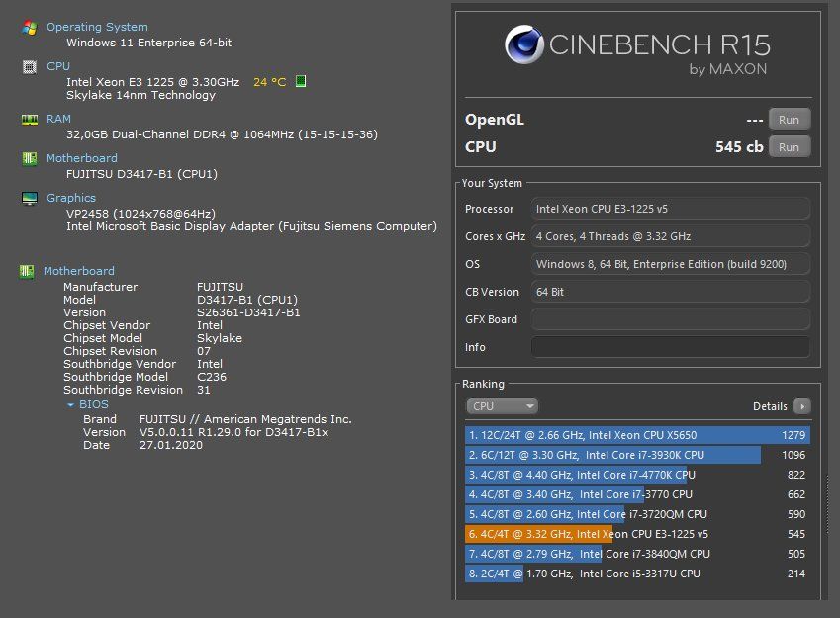Click the CPU chip icon in summary

pos(30,67)
